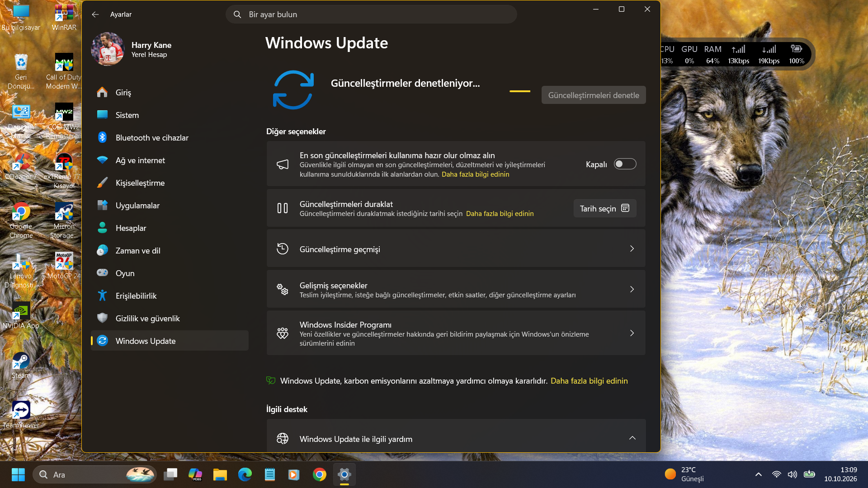The image size is (868, 488).
Task: Click the Ağ ve internet Wi-Fi icon
Action: [x=103, y=160]
